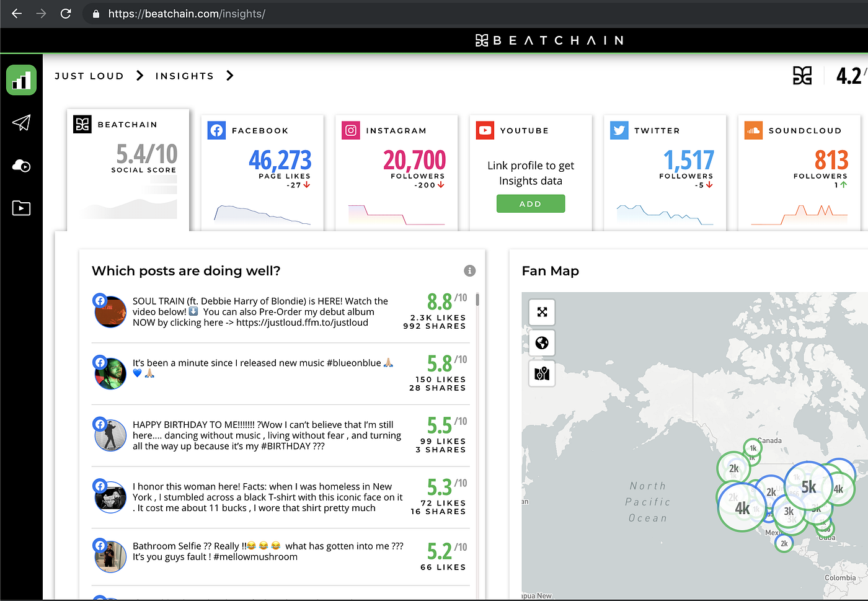Click the Instagram icon on the Instagram card
Screen dimensions: 868x601
click(351, 130)
